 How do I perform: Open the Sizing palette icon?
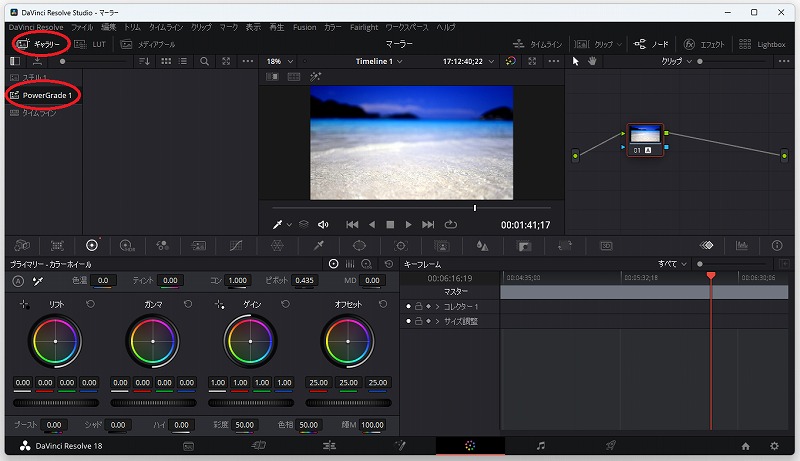click(565, 246)
